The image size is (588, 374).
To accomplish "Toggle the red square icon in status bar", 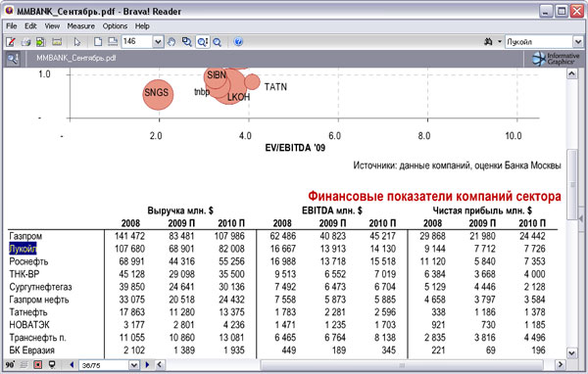I will (38, 364).
